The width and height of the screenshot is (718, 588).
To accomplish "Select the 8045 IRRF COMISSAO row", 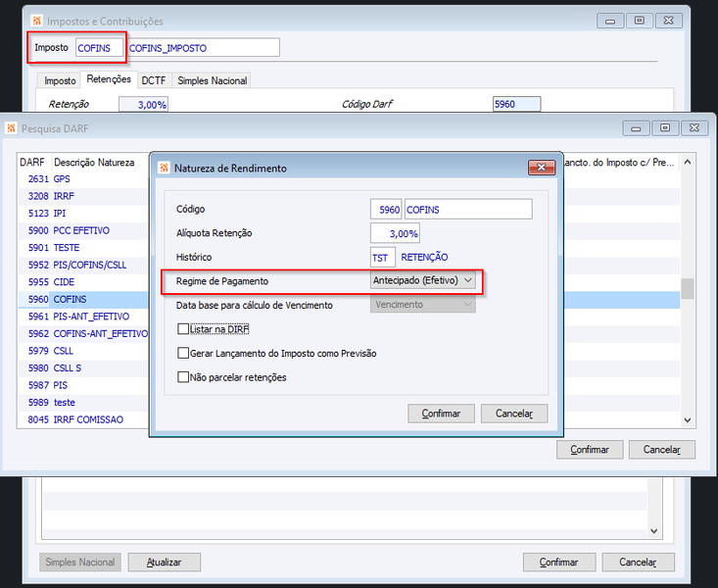I will click(x=83, y=419).
